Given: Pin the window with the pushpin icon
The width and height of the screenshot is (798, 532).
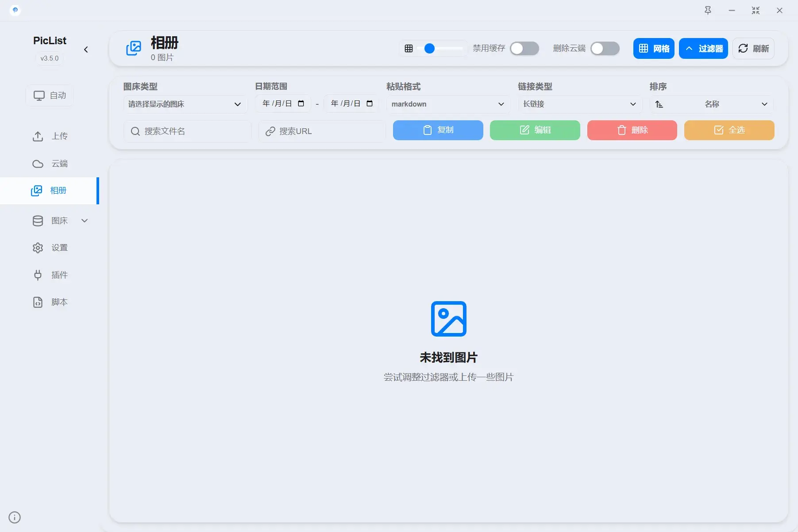Looking at the screenshot, I should (708, 11).
